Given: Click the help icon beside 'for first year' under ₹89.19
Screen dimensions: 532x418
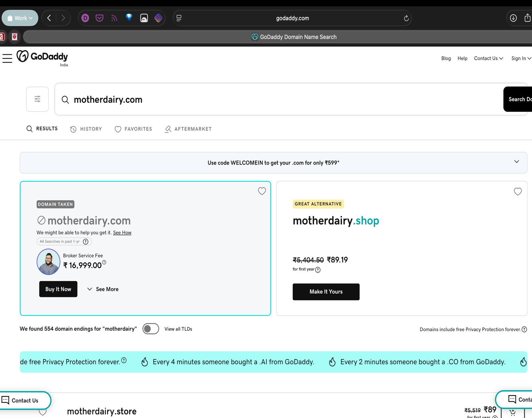Looking at the screenshot, I should 318,270.
